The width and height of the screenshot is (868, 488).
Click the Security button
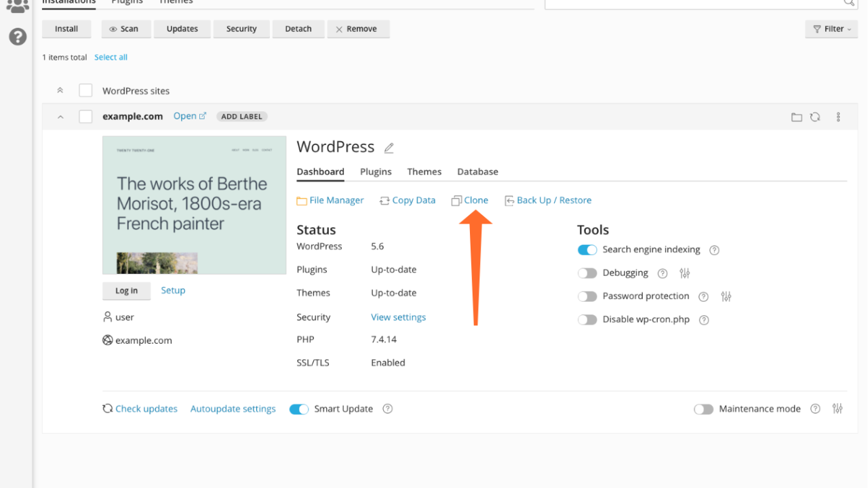[241, 29]
